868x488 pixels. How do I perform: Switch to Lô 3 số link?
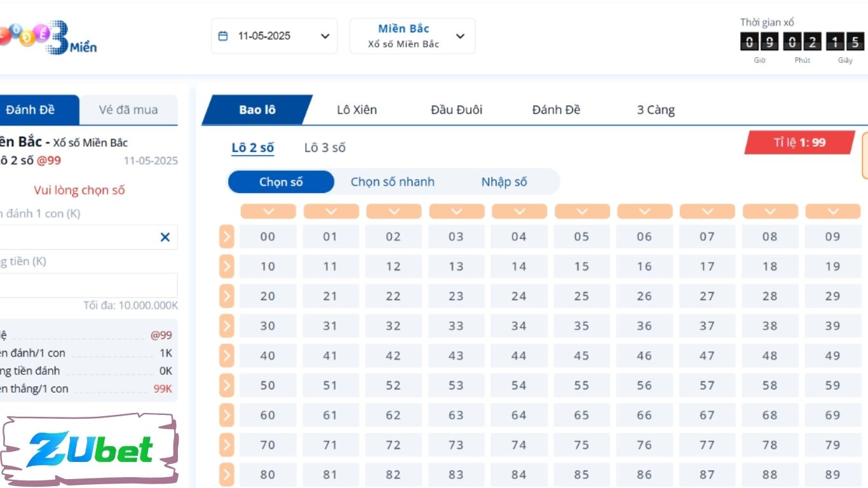pyautogui.click(x=325, y=148)
